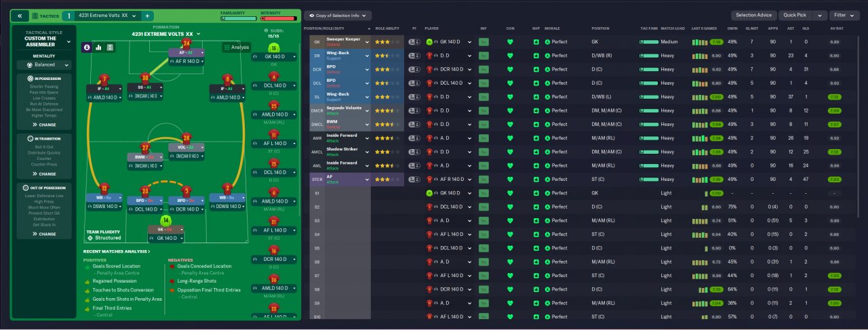Screen dimensions: 868x330
Task: Click number 24 striker shirt on pitch
Action: (186, 45)
